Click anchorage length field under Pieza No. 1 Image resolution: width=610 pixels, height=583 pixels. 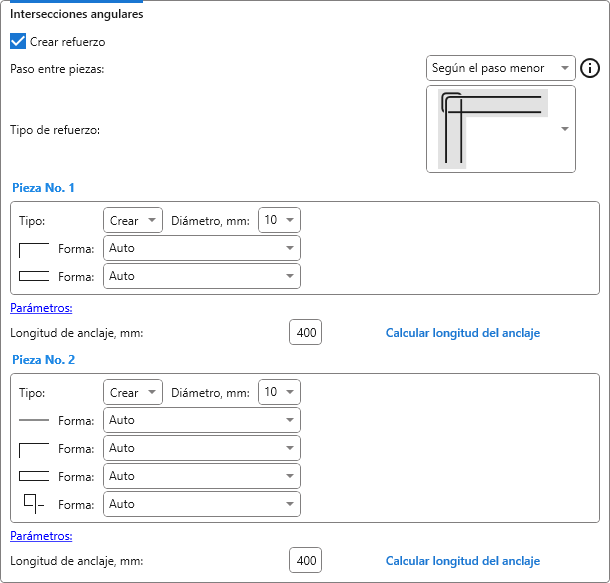305,333
